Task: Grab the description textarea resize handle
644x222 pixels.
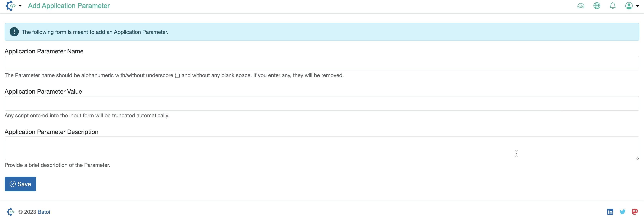Action: (637, 158)
